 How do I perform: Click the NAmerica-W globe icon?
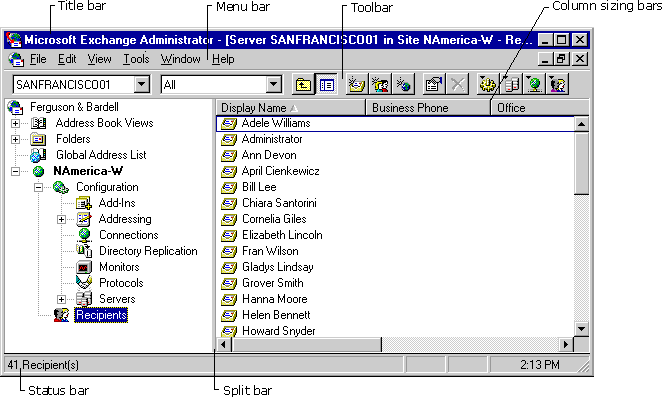pyautogui.click(x=38, y=171)
